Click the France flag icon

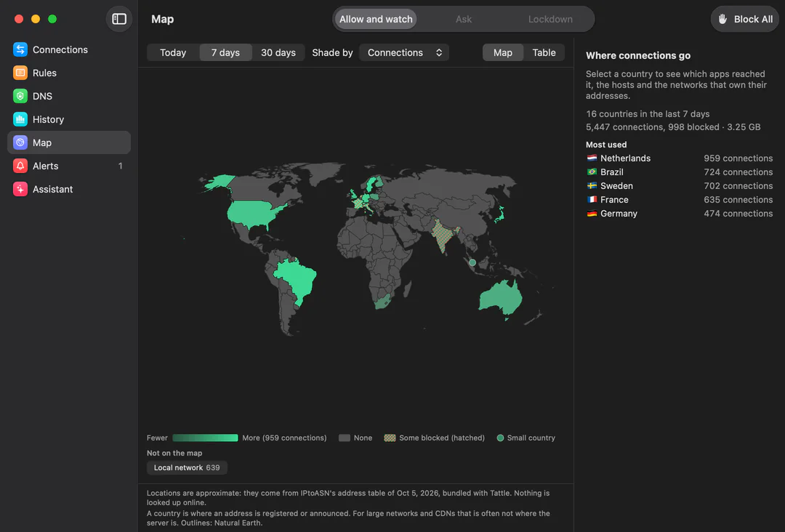coord(592,199)
